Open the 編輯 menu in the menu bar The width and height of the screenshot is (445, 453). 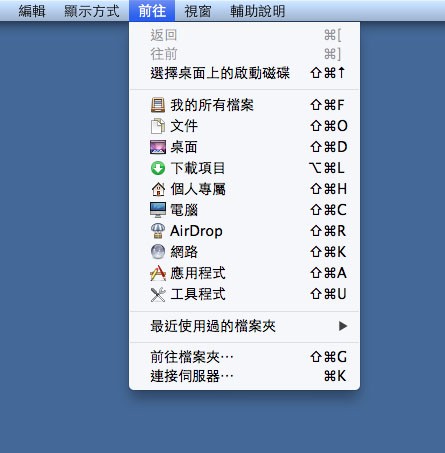pyautogui.click(x=32, y=11)
